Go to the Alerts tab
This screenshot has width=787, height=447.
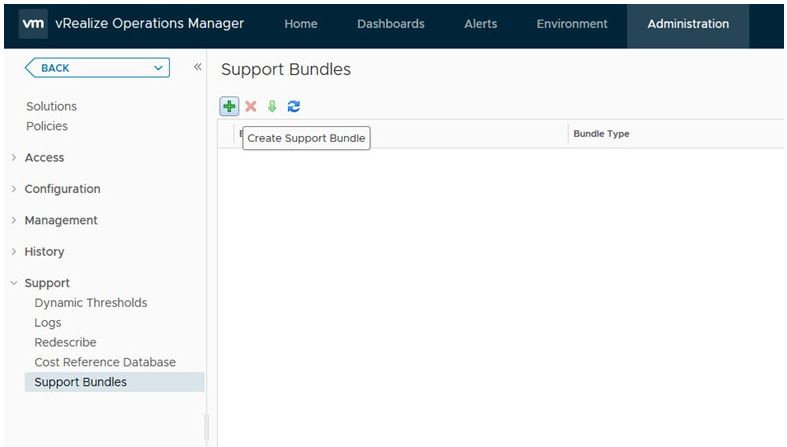pos(480,24)
